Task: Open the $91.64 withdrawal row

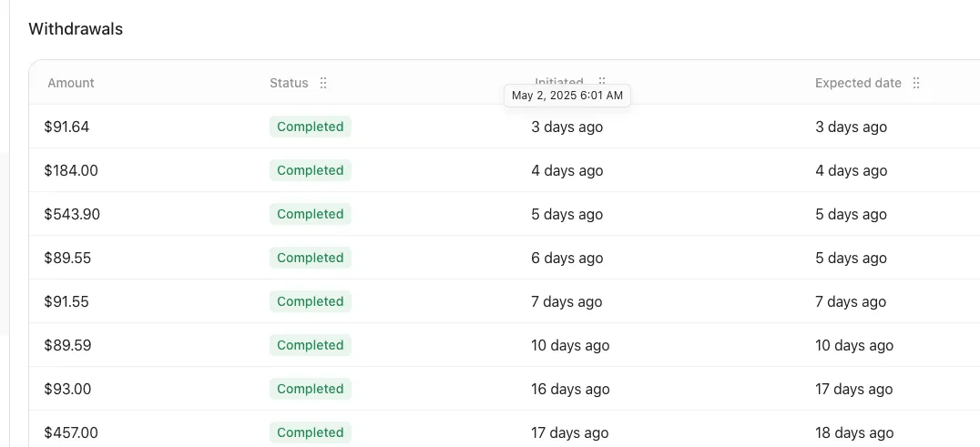Action: [x=505, y=127]
